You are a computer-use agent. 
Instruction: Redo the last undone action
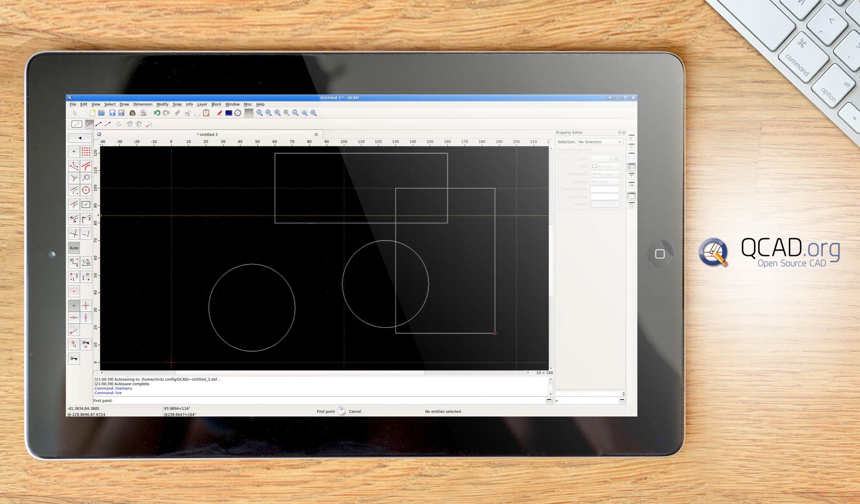point(166,113)
